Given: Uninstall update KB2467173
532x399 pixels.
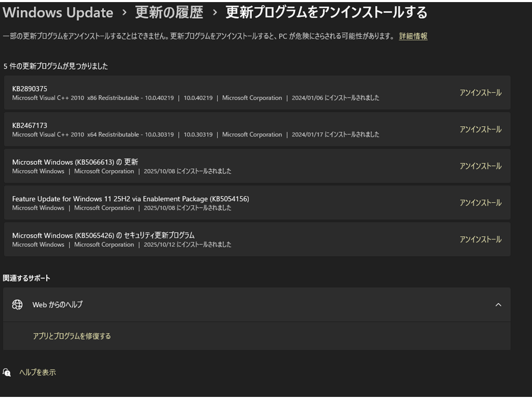Looking at the screenshot, I should point(480,129).
